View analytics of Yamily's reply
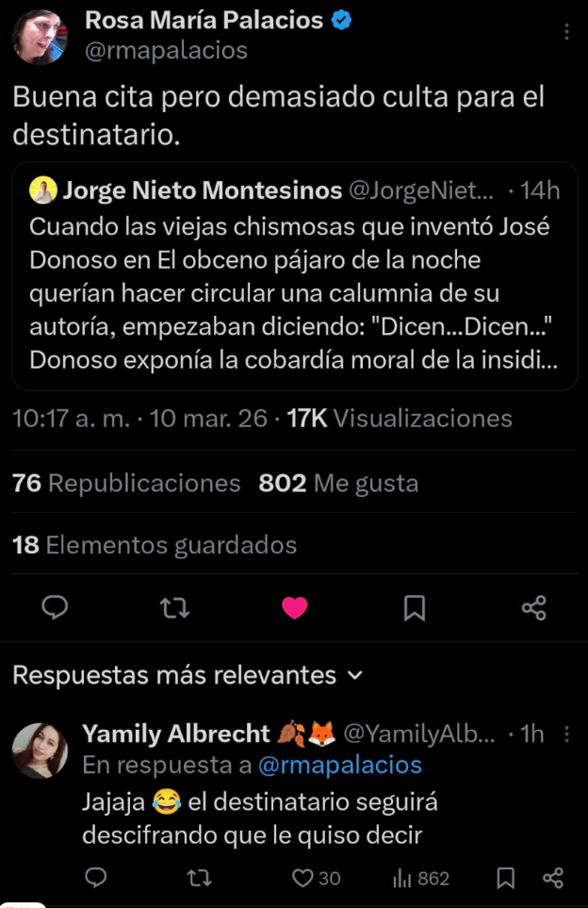 point(420,878)
